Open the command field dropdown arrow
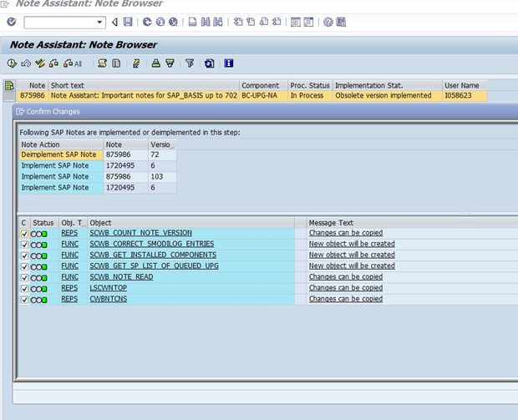The width and height of the screenshot is (518, 420). pos(99,23)
